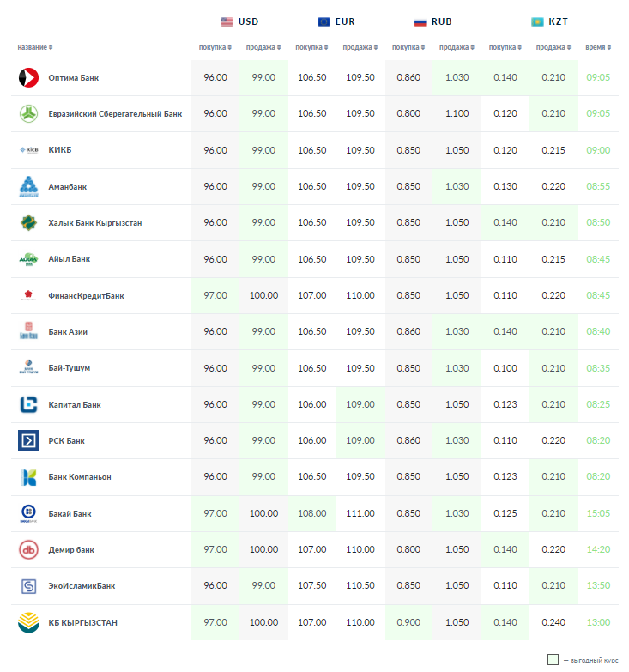Sort by KZT продажа column
Screen dimensions: 629x672
coord(553,47)
